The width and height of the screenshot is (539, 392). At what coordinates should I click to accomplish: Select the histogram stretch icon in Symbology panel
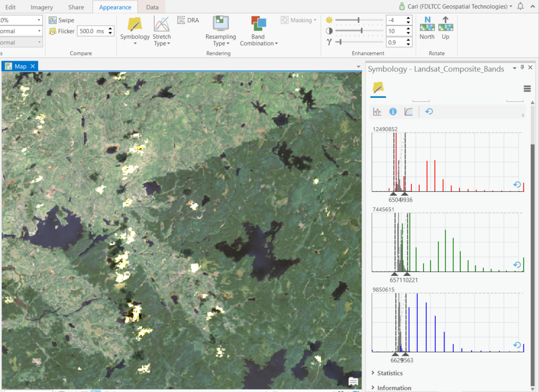(x=377, y=111)
